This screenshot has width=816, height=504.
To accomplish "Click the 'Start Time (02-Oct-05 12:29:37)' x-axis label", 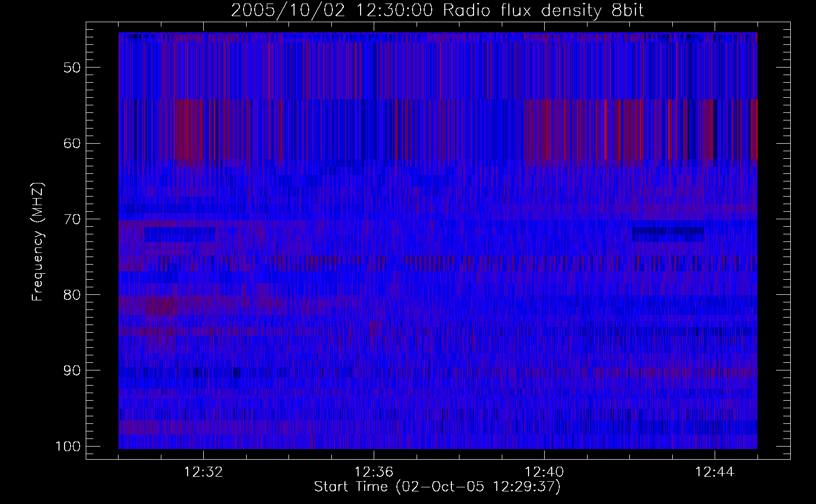I will tap(438, 487).
